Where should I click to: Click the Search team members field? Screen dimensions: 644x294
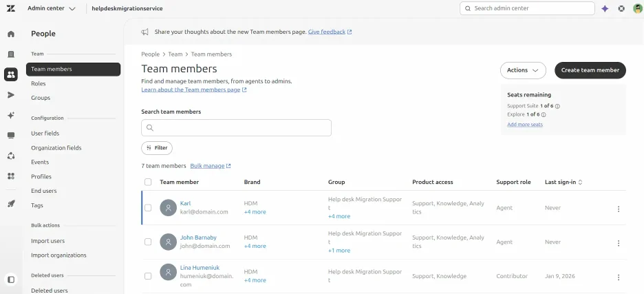coord(236,128)
